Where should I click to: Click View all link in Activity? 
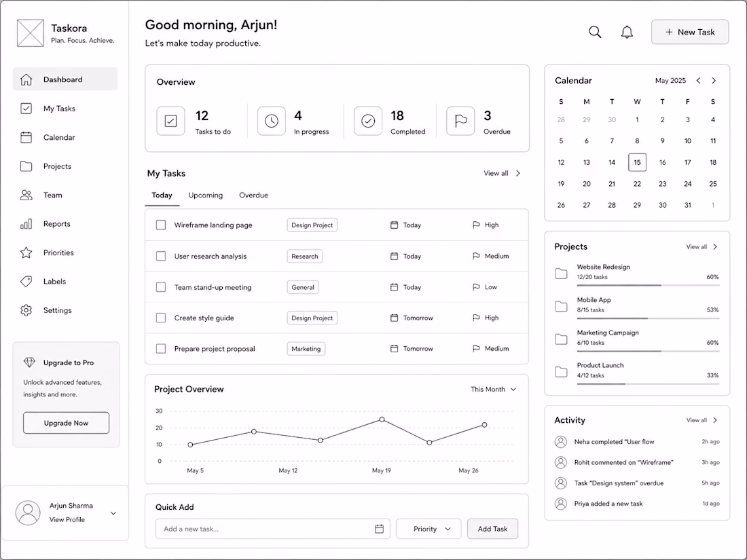point(697,420)
